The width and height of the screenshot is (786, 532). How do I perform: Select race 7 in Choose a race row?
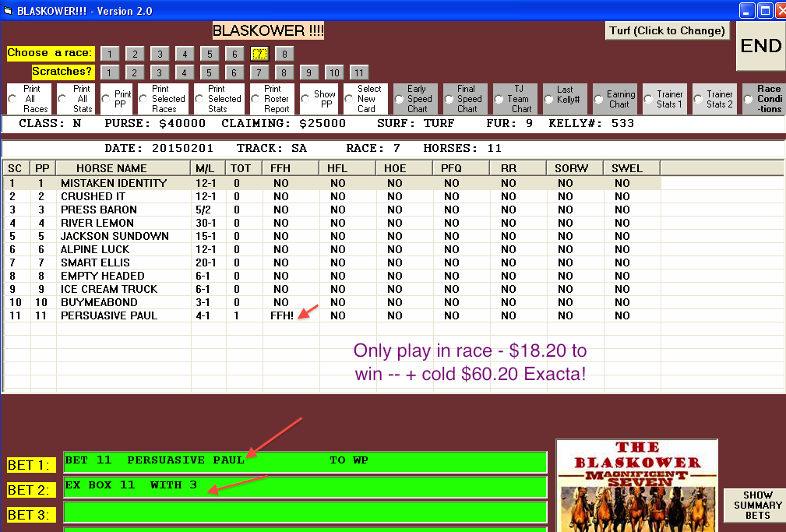[x=259, y=54]
